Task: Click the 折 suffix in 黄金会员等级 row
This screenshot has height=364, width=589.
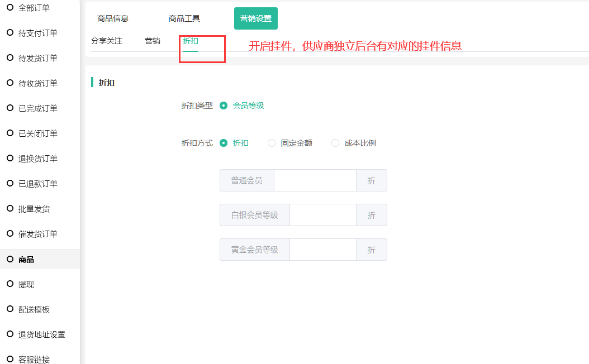Action: pos(372,250)
